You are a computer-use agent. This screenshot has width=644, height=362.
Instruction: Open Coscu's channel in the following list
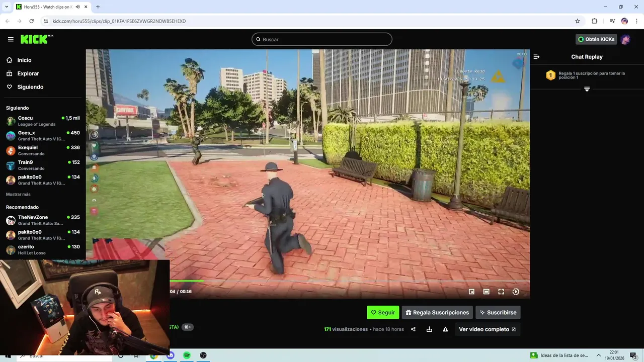pos(43,121)
